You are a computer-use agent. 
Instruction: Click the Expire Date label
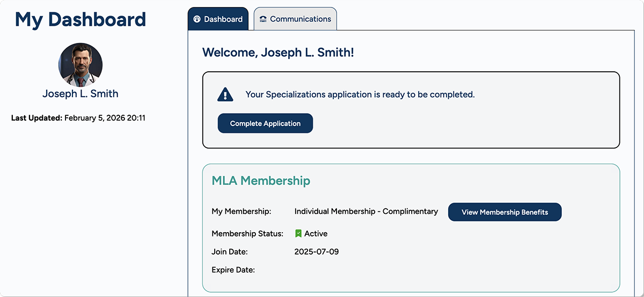pos(233,270)
